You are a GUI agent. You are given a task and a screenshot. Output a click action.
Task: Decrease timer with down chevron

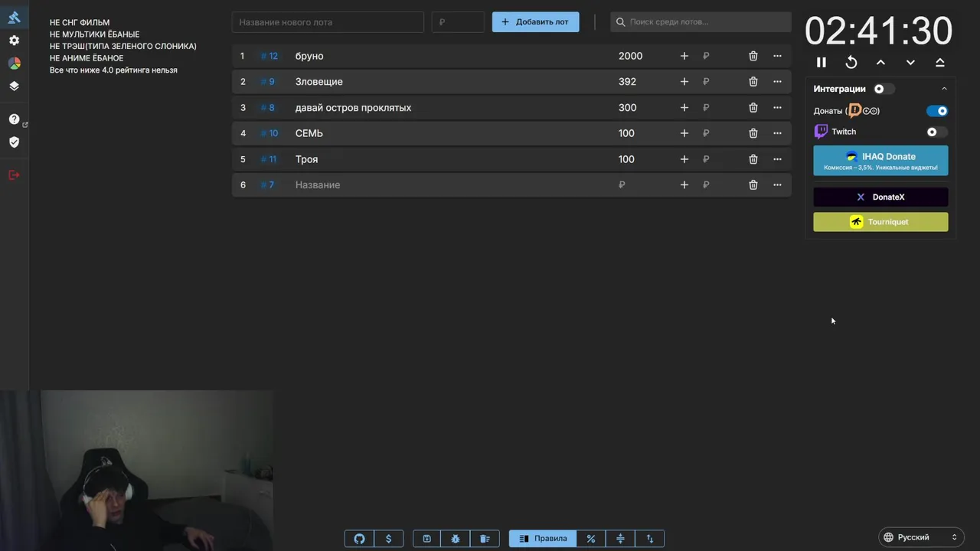point(910,63)
